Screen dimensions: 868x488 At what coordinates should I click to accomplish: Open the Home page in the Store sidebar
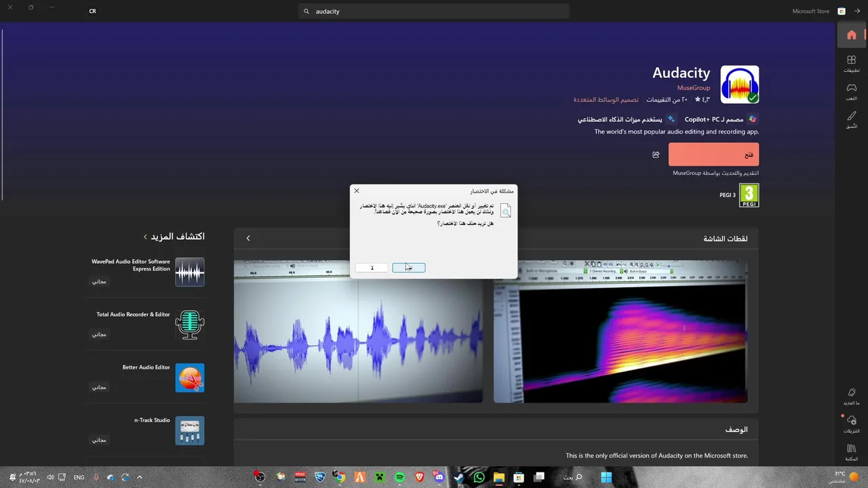852,35
